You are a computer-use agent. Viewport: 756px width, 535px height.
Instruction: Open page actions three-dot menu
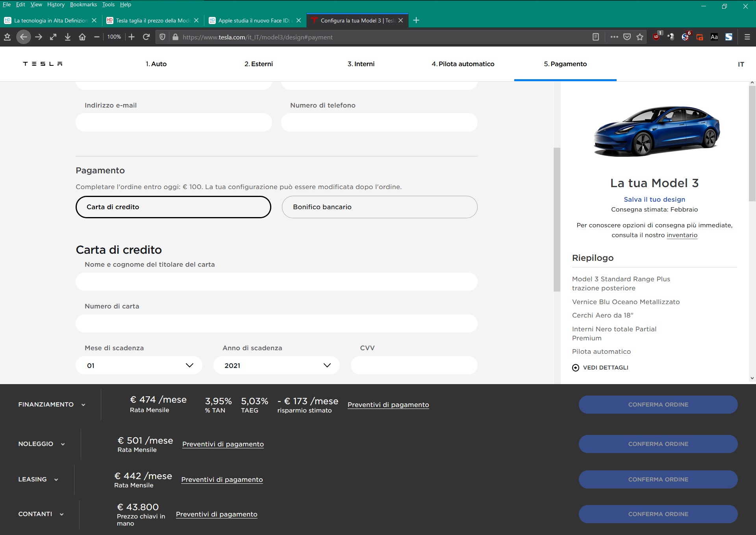[614, 37]
